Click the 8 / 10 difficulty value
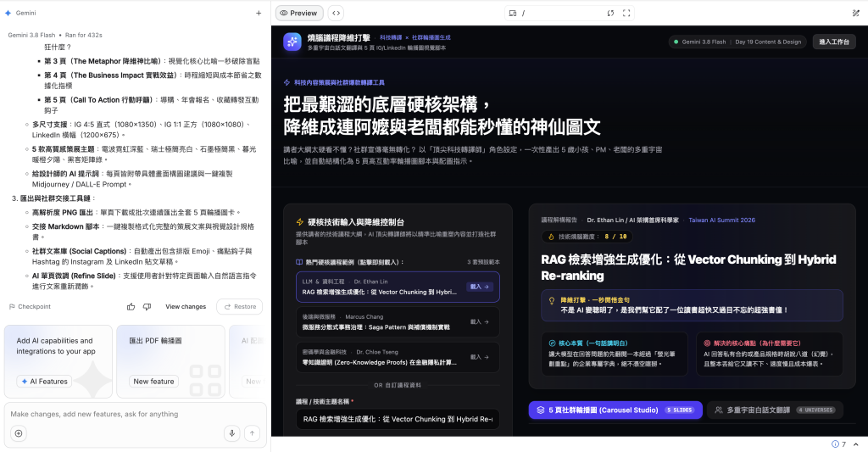Screen dimensions: 868x452 point(615,237)
